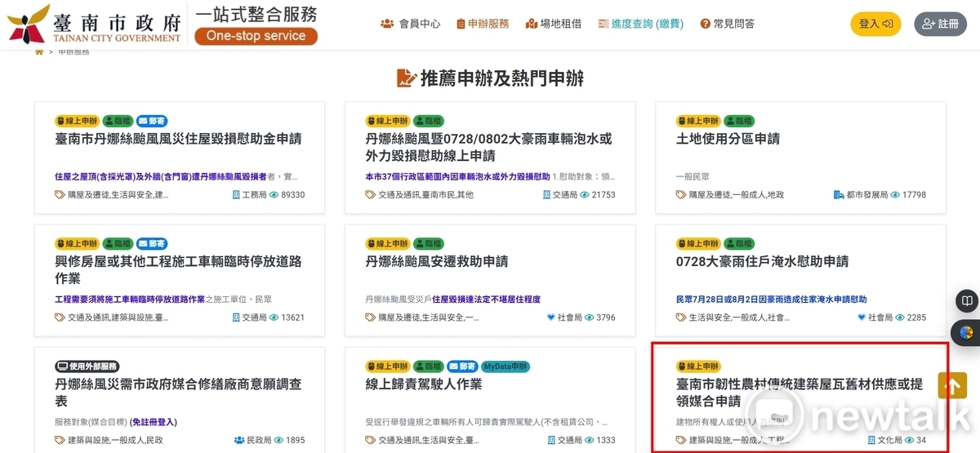The image size is (980, 453).
Task: Click 郵寄 badge on 興修房屋 card
Action: tap(152, 243)
